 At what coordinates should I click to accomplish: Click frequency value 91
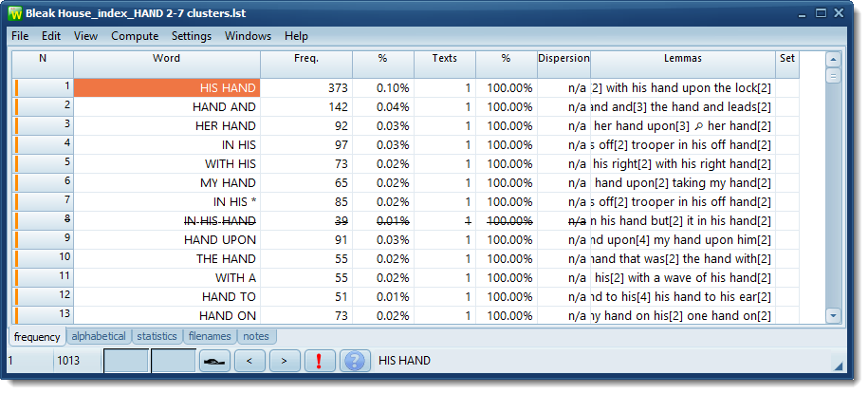(306, 240)
